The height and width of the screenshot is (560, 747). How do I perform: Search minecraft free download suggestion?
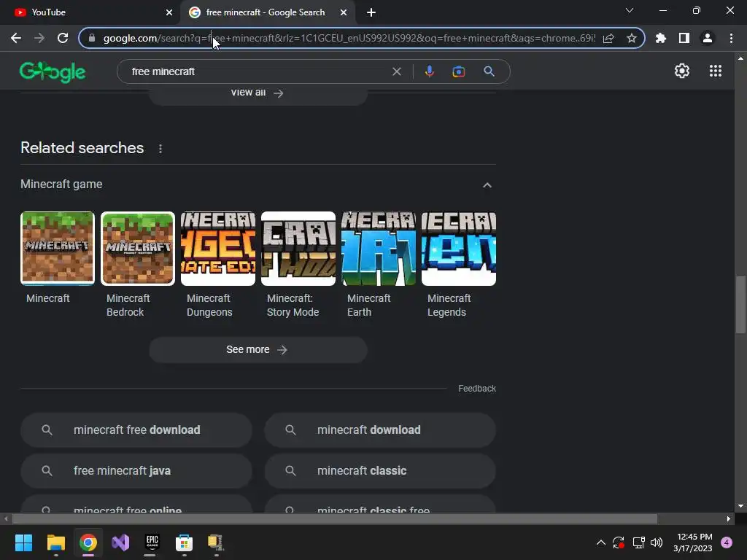point(136,430)
